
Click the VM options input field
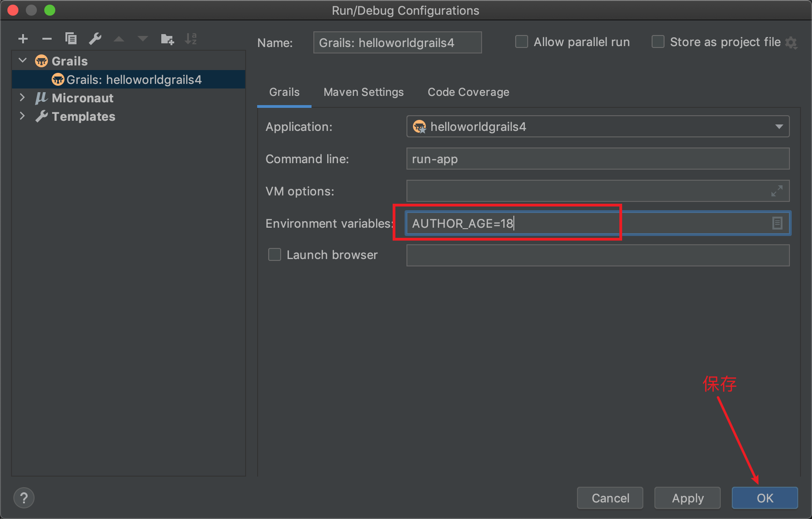598,191
